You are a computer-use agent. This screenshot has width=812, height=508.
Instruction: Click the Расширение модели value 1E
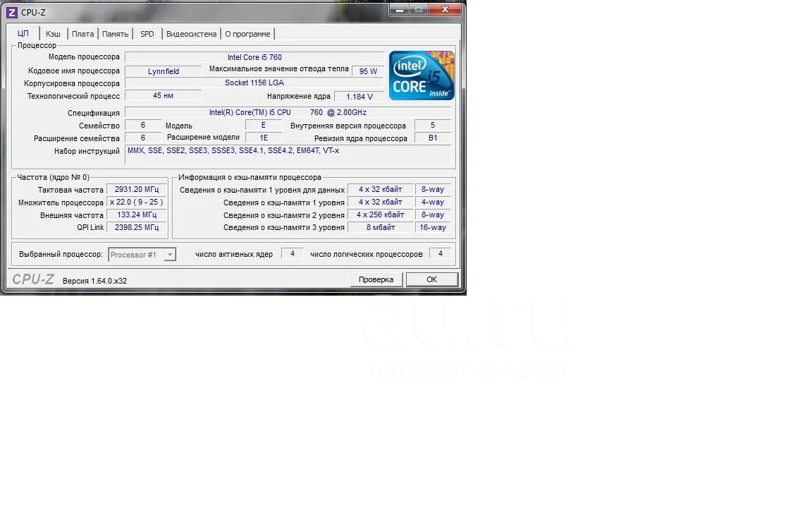pyautogui.click(x=264, y=138)
